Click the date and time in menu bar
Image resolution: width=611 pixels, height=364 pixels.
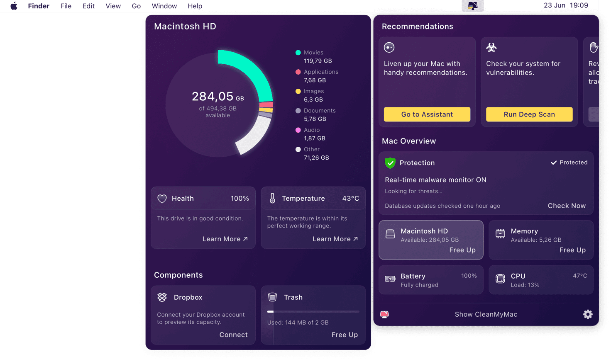566,5
